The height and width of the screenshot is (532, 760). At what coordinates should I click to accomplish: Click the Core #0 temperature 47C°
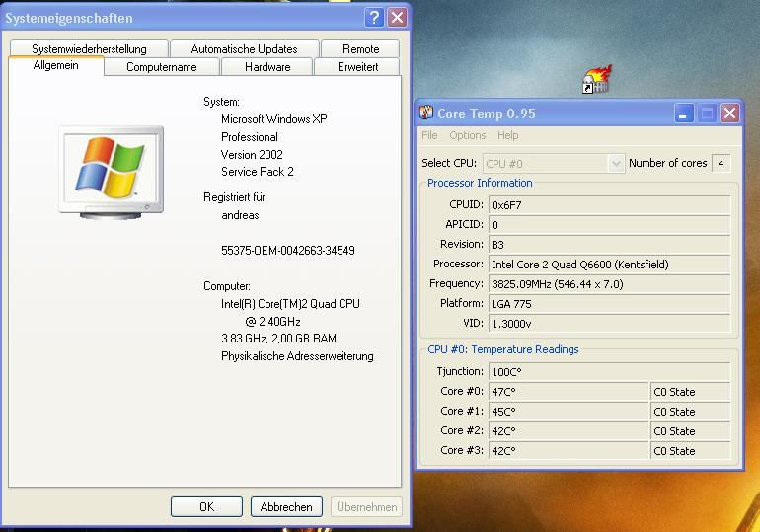(569, 392)
